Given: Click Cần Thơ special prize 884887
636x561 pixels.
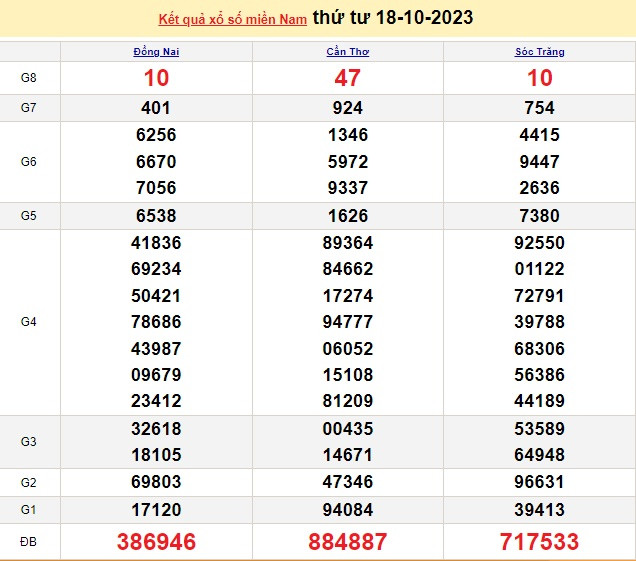Looking at the screenshot, I should [348, 542].
